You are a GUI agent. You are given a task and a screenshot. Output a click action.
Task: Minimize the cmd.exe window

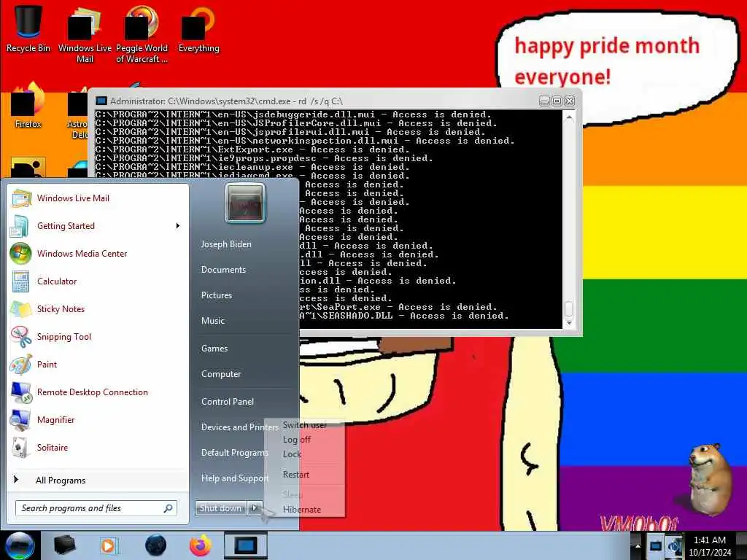coord(544,101)
